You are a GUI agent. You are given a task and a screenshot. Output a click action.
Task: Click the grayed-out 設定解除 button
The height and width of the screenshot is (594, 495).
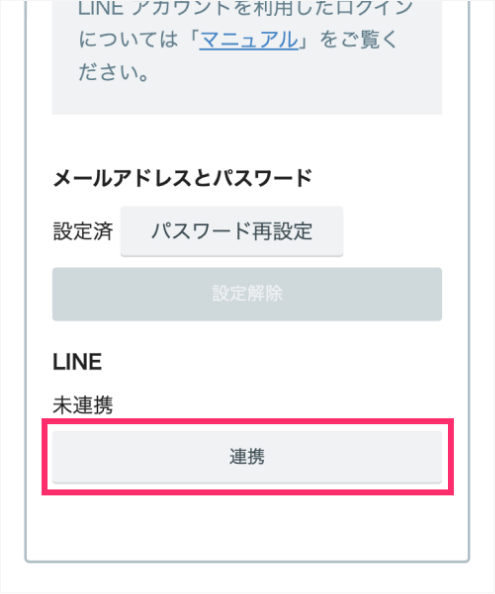pos(247,294)
